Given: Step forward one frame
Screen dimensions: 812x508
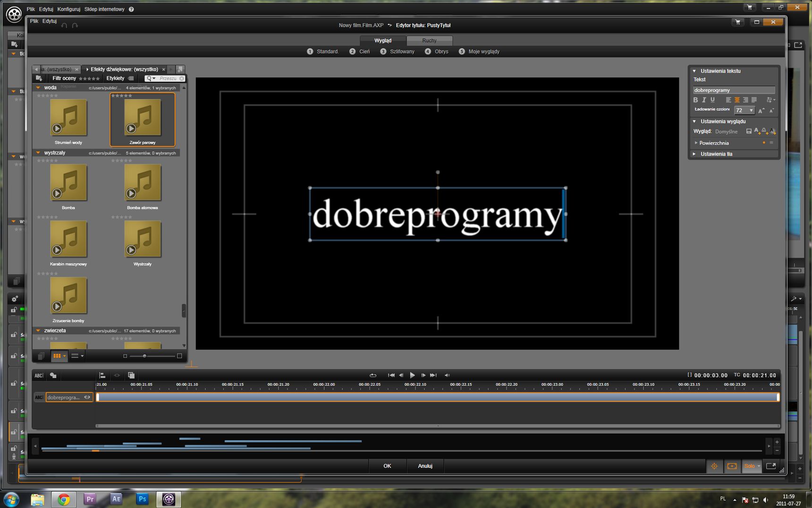Looking at the screenshot, I should (x=423, y=375).
